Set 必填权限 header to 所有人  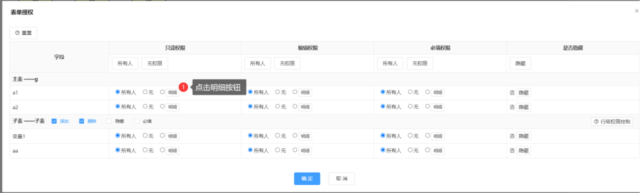click(x=390, y=64)
